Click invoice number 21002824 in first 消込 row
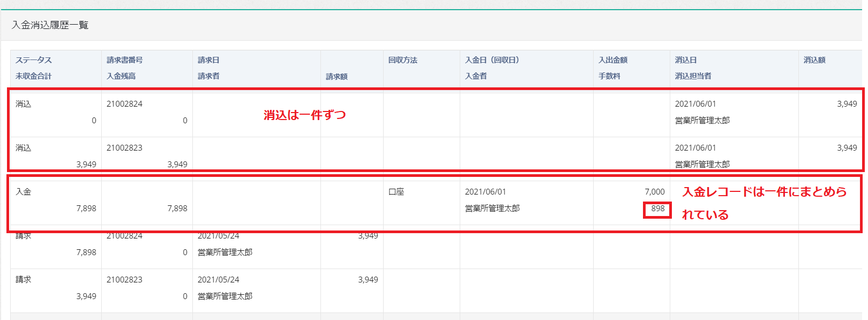Screen dimensions: 868x320 pyautogui.click(x=124, y=104)
